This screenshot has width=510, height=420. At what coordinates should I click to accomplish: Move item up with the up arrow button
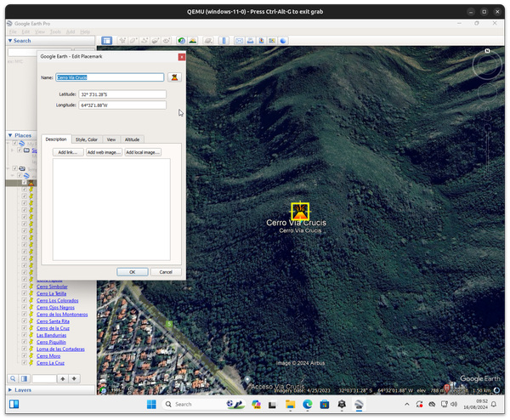[x=63, y=378]
